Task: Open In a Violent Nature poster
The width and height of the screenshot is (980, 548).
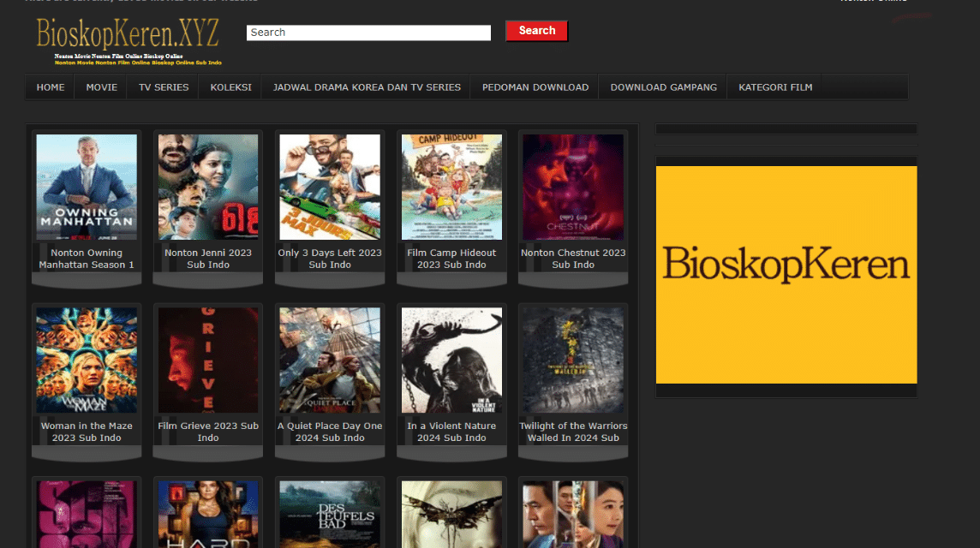Action: tap(451, 360)
